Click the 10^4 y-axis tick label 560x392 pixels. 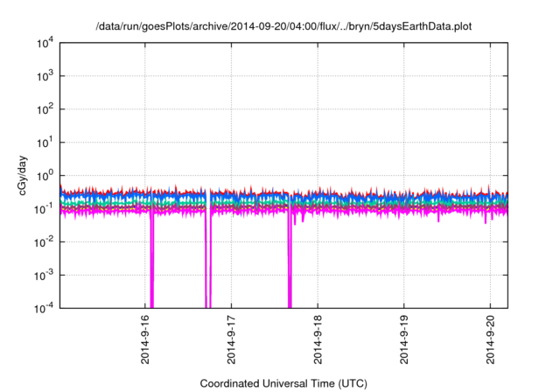(x=45, y=43)
